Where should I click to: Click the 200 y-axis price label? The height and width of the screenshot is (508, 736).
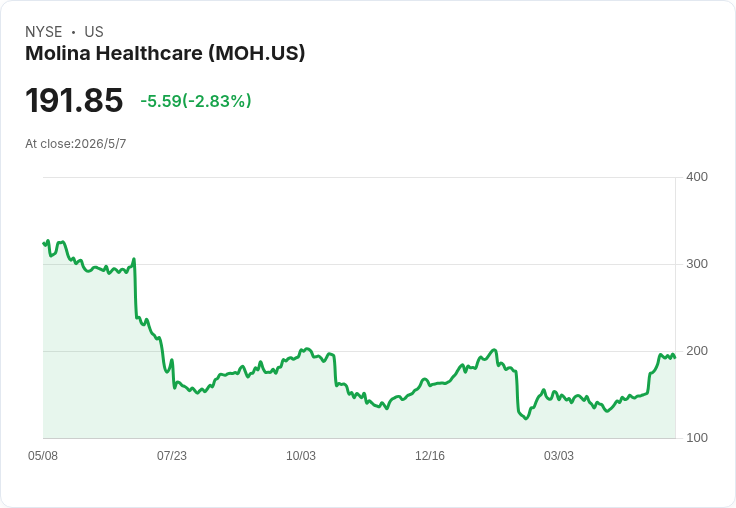(697, 351)
